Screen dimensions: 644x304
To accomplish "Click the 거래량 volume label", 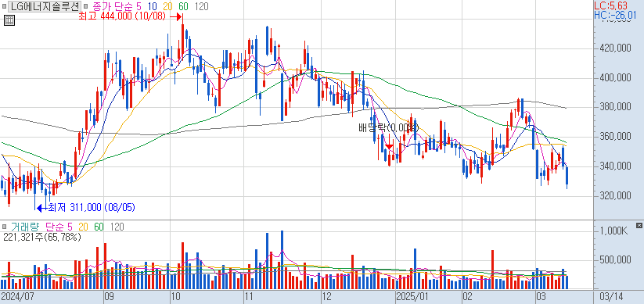I will click(x=26, y=227).
